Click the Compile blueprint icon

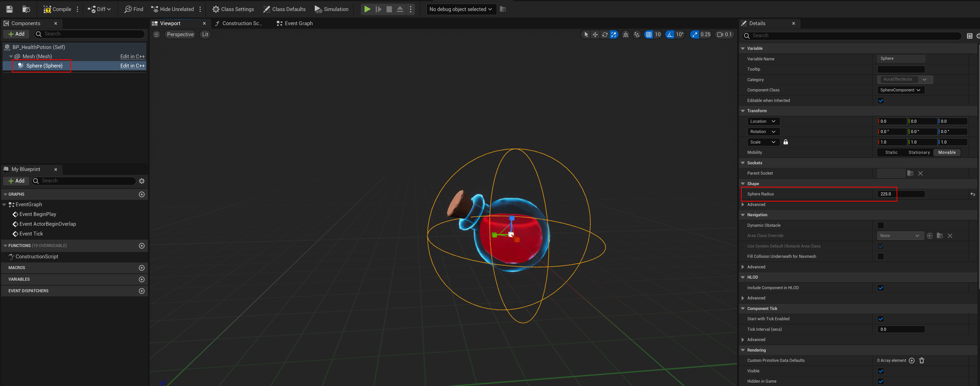click(47, 9)
